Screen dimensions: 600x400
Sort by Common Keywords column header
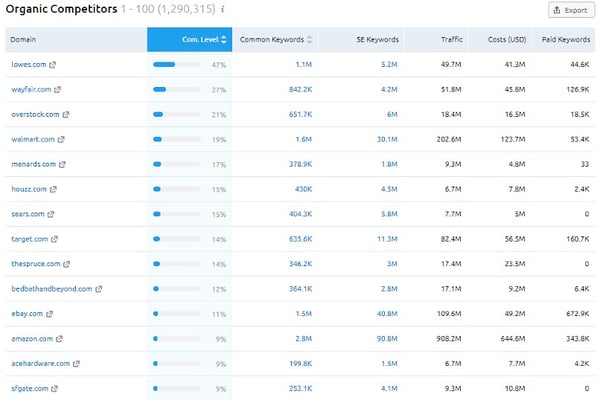pos(276,39)
